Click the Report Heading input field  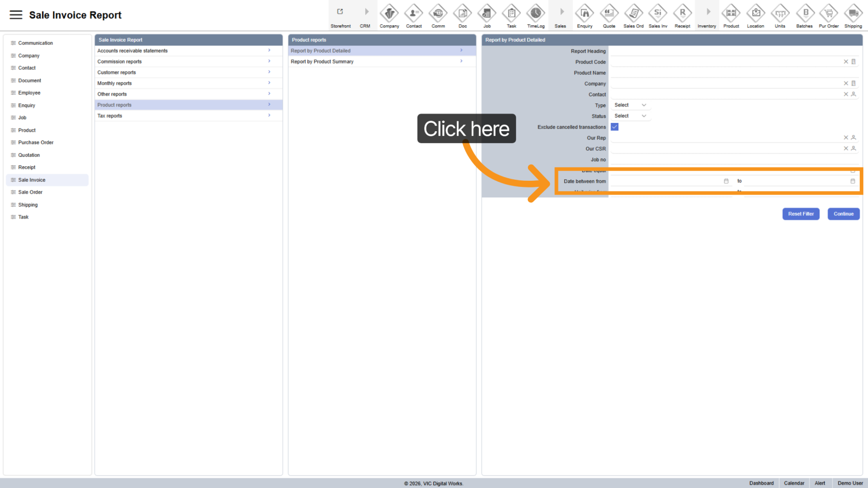click(x=734, y=51)
